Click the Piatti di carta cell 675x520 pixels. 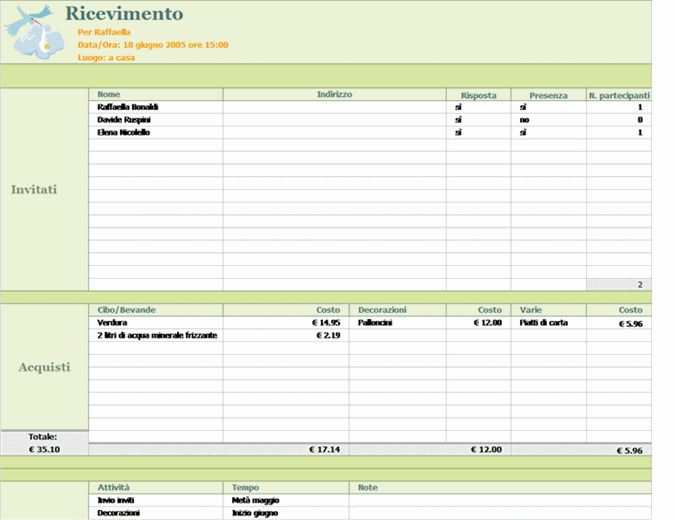(x=546, y=323)
